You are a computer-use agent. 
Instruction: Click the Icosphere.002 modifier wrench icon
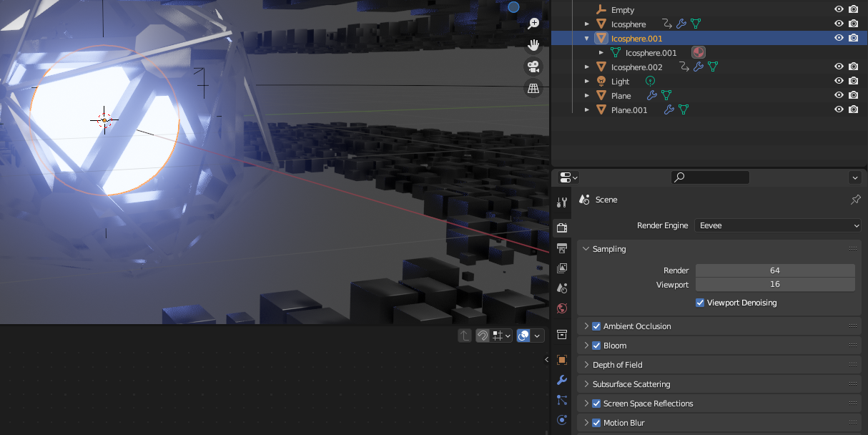(x=698, y=67)
